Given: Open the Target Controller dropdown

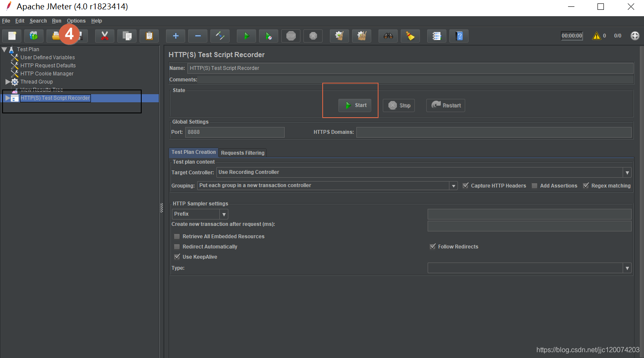Looking at the screenshot, I should tap(627, 173).
